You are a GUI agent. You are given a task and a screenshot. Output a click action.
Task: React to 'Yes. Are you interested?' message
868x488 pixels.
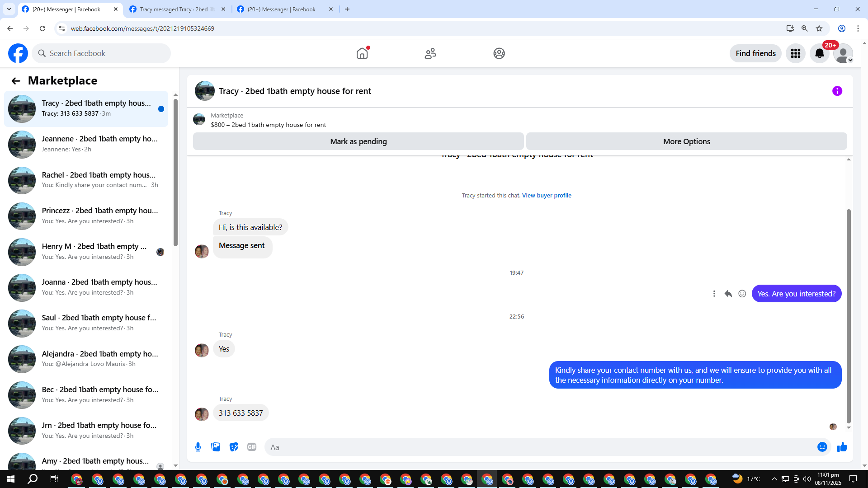(x=742, y=294)
